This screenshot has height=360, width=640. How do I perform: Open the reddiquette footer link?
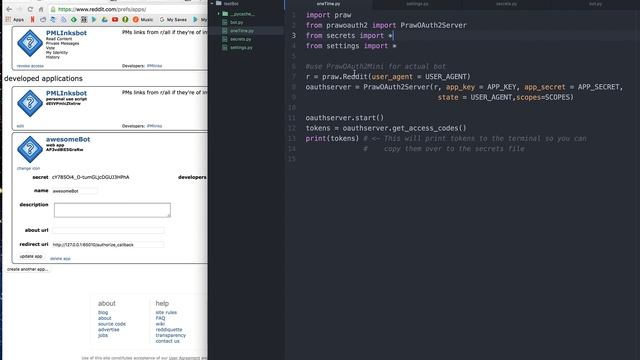[169, 329]
